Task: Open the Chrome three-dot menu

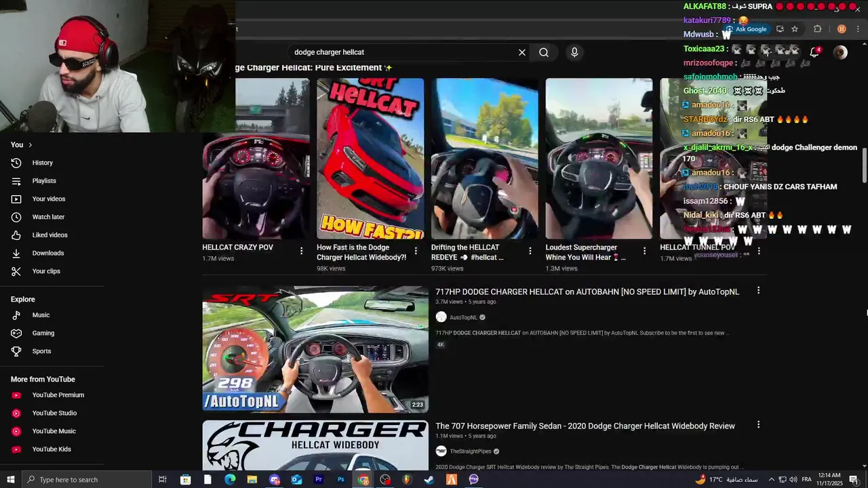Action: [x=859, y=29]
